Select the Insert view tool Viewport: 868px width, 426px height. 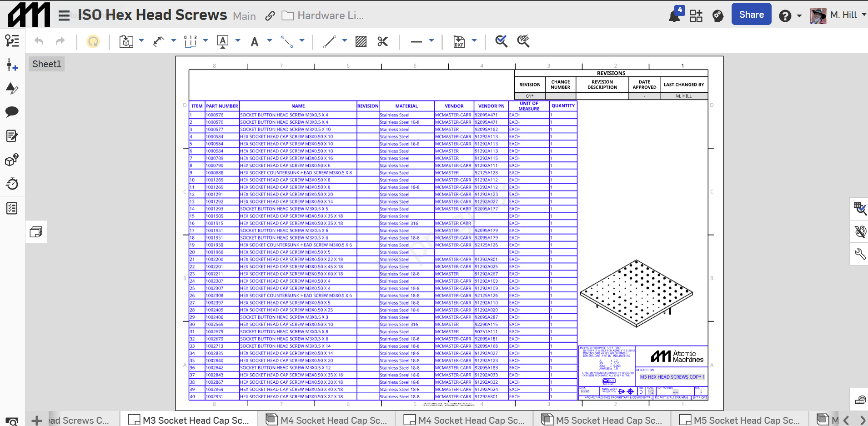pyautogui.click(x=126, y=41)
